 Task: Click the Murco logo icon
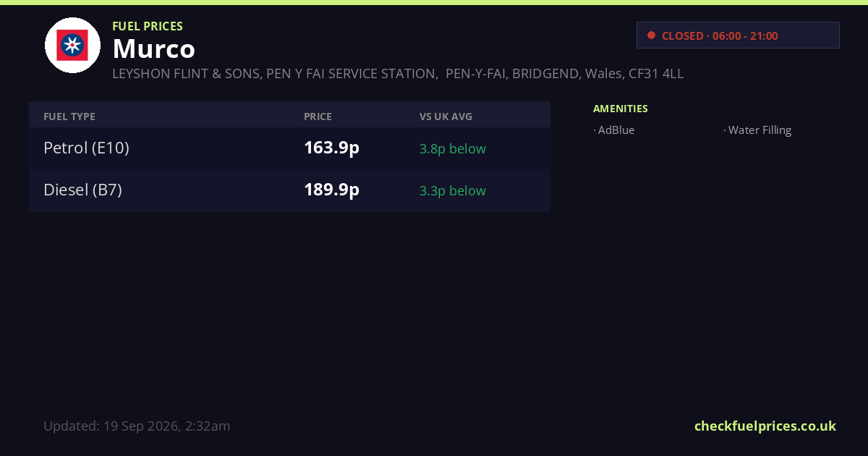[x=72, y=45]
